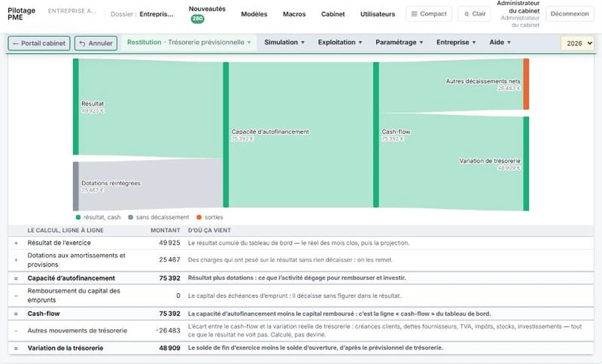
Task: Click the Compact layout toggle
Action: (x=428, y=14)
